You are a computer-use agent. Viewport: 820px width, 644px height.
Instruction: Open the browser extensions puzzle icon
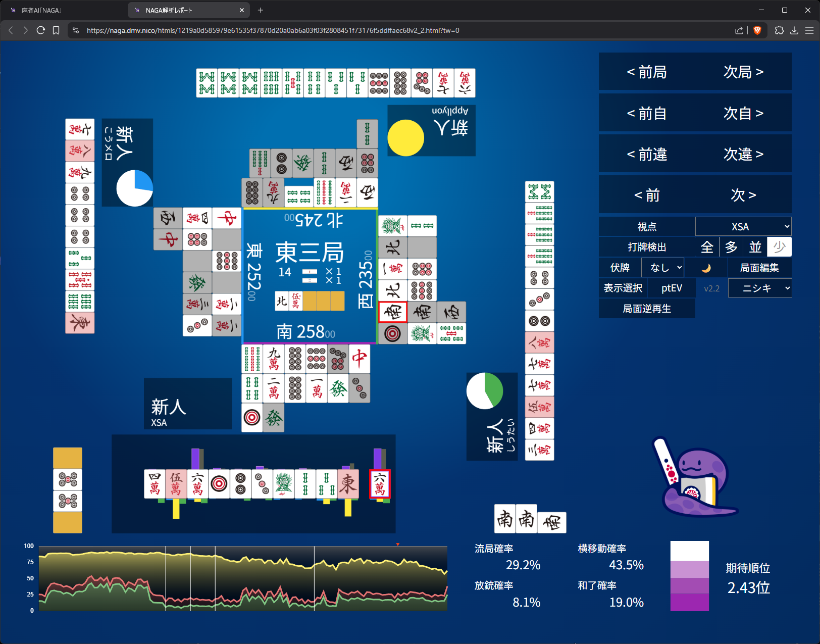click(779, 30)
